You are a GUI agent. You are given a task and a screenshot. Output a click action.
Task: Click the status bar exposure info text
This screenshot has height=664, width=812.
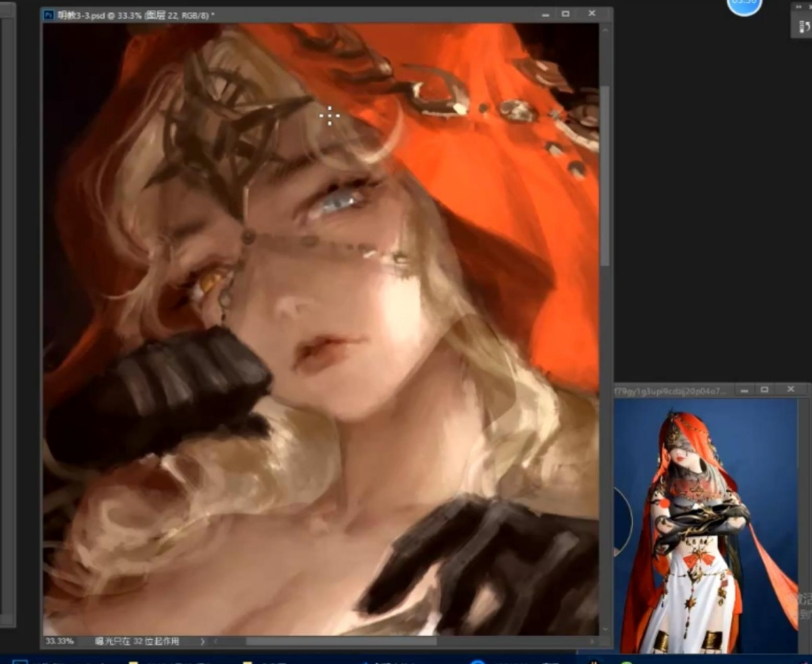(x=137, y=641)
